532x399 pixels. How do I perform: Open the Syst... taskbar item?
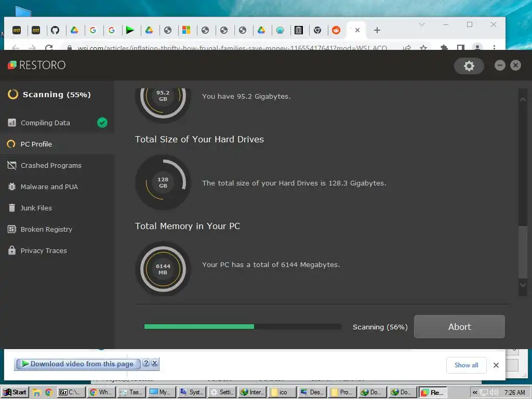point(191,392)
